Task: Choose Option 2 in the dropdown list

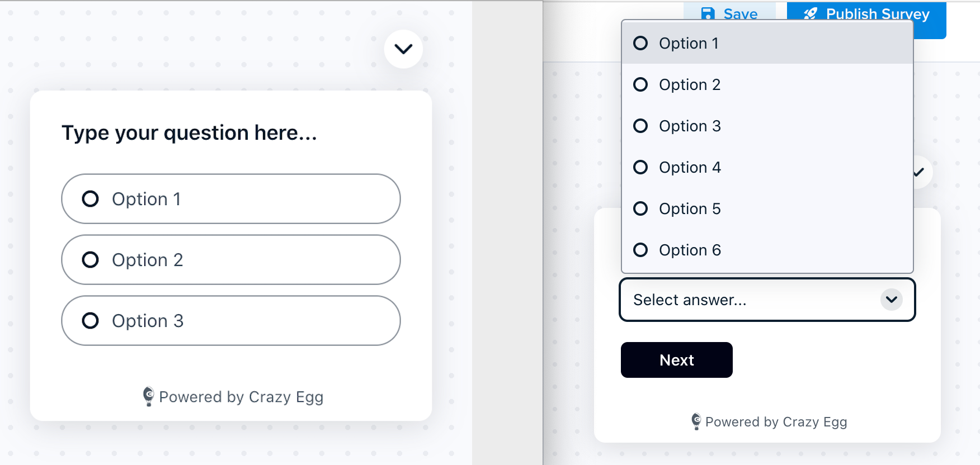Action: (x=767, y=84)
